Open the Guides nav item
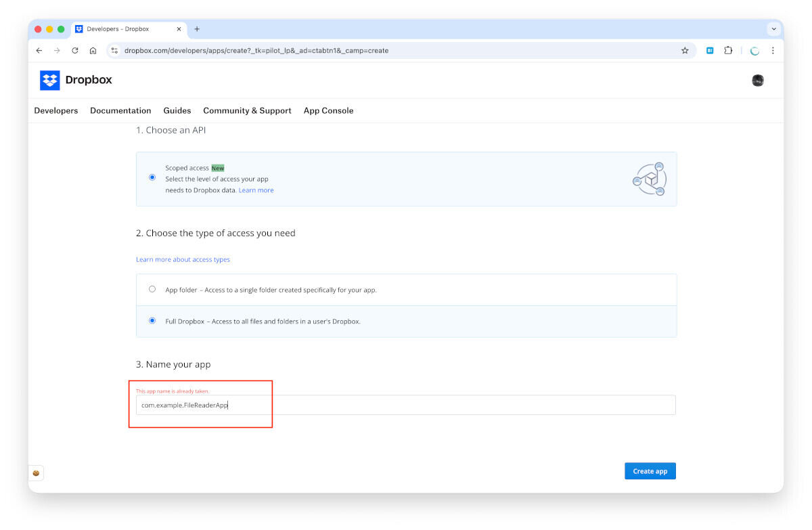Screen dimensions: 812x530 coord(177,110)
